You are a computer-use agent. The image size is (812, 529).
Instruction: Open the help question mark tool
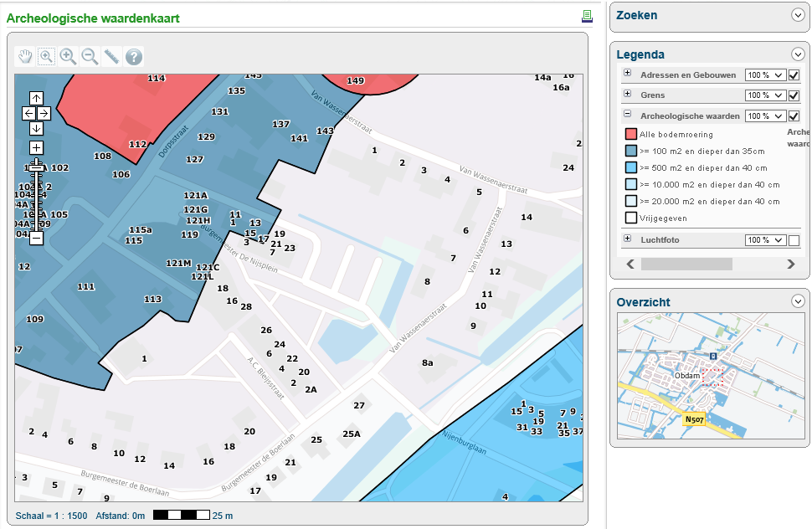click(x=134, y=56)
